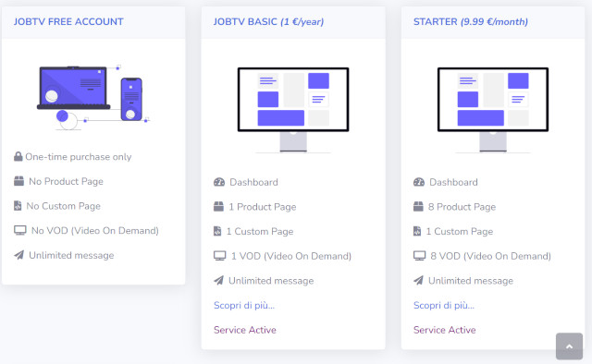Click the monitor icon beside 8 VOD
Screen dimensions: 592x364
point(419,256)
